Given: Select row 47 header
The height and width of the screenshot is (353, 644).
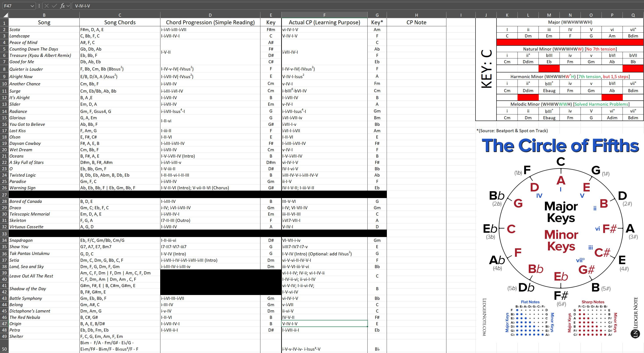Looking at the screenshot, I should coord(4,323).
